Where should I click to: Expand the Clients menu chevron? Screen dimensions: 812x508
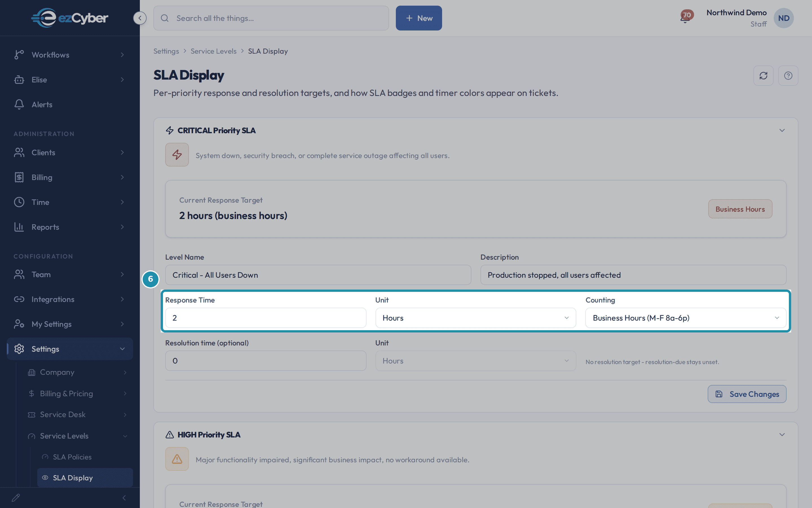click(x=122, y=152)
